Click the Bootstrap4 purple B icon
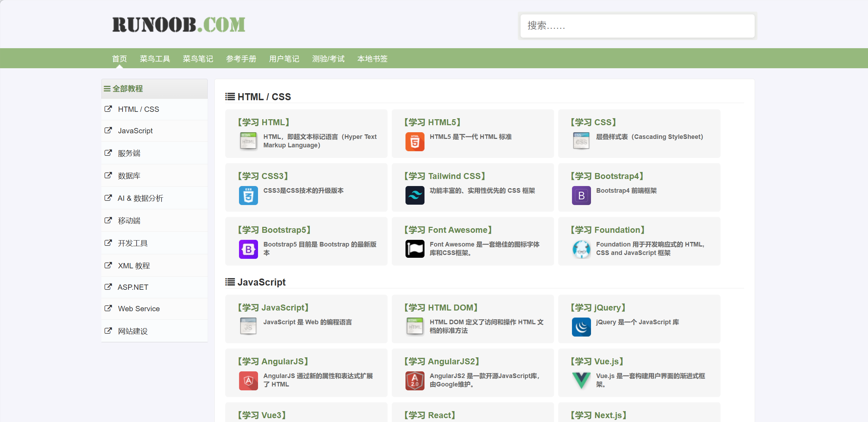The width and height of the screenshot is (868, 422). 581,196
